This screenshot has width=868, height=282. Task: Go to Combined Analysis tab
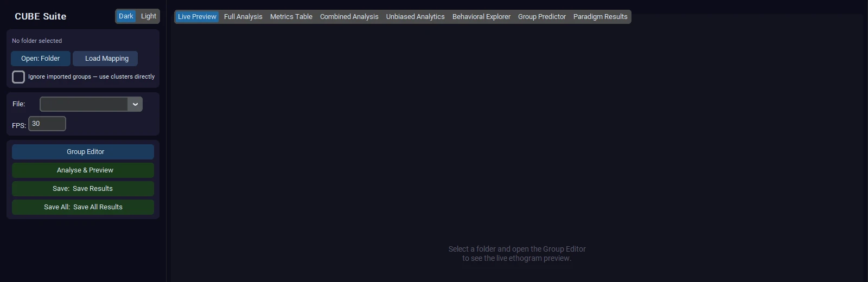pyautogui.click(x=349, y=17)
